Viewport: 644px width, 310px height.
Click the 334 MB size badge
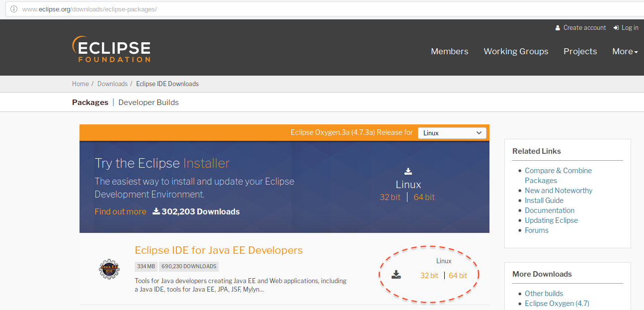pyautogui.click(x=146, y=266)
